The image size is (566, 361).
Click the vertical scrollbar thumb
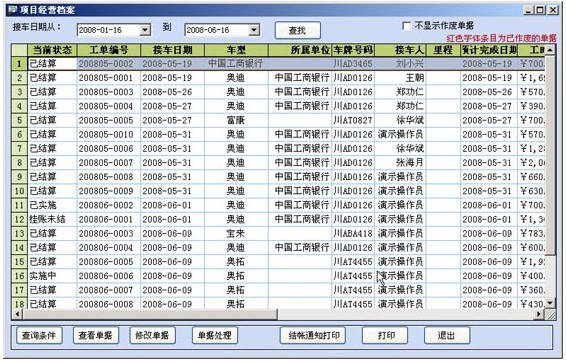coord(549,155)
